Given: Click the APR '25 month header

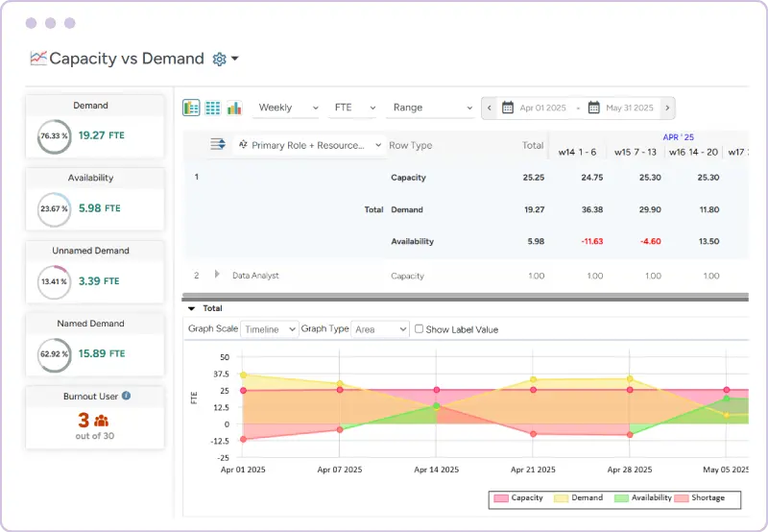Looking at the screenshot, I should coord(678,137).
